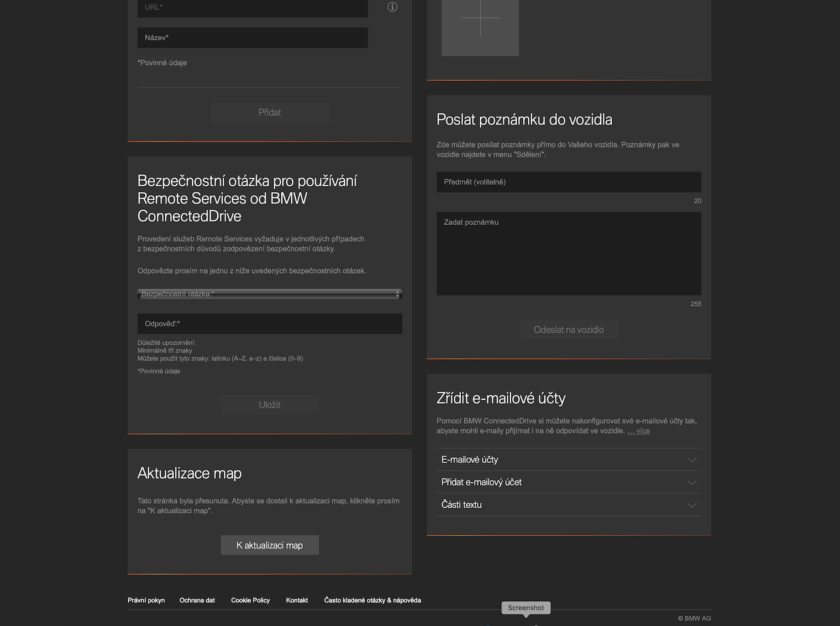This screenshot has height=626, width=840.
Task: Open the '... více' link
Action: (639, 431)
